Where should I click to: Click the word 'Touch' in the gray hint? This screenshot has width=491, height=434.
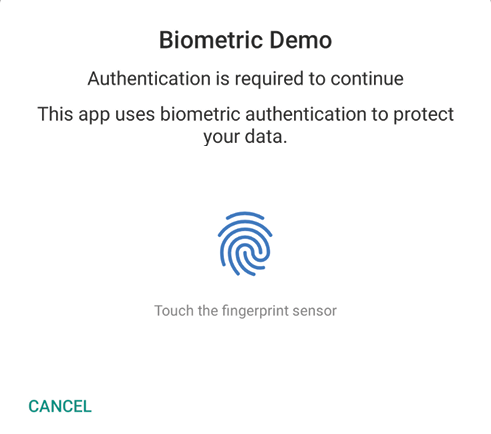(174, 311)
